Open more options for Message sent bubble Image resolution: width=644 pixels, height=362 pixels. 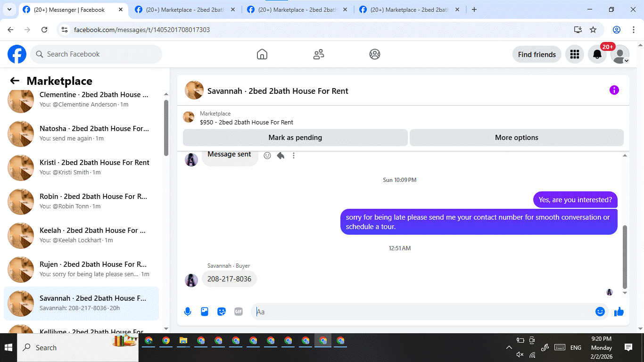[294, 155]
